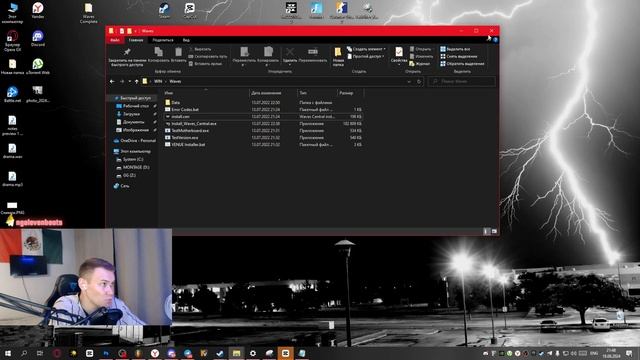Open taskbar search magnifier
640x360 pixels.
pyautogui.click(x=24, y=353)
